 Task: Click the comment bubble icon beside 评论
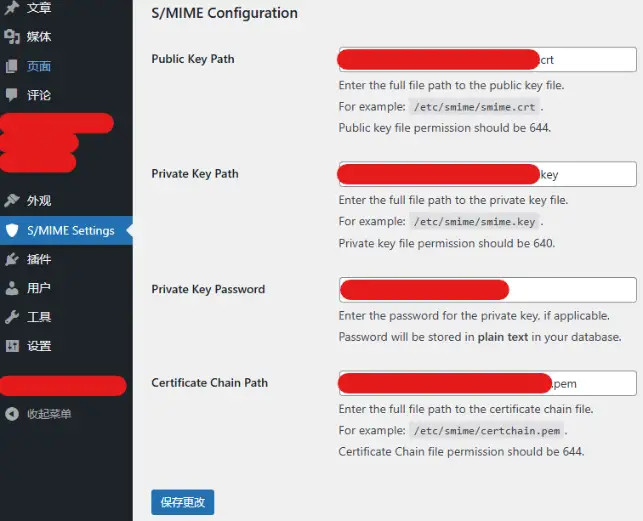coord(12,95)
